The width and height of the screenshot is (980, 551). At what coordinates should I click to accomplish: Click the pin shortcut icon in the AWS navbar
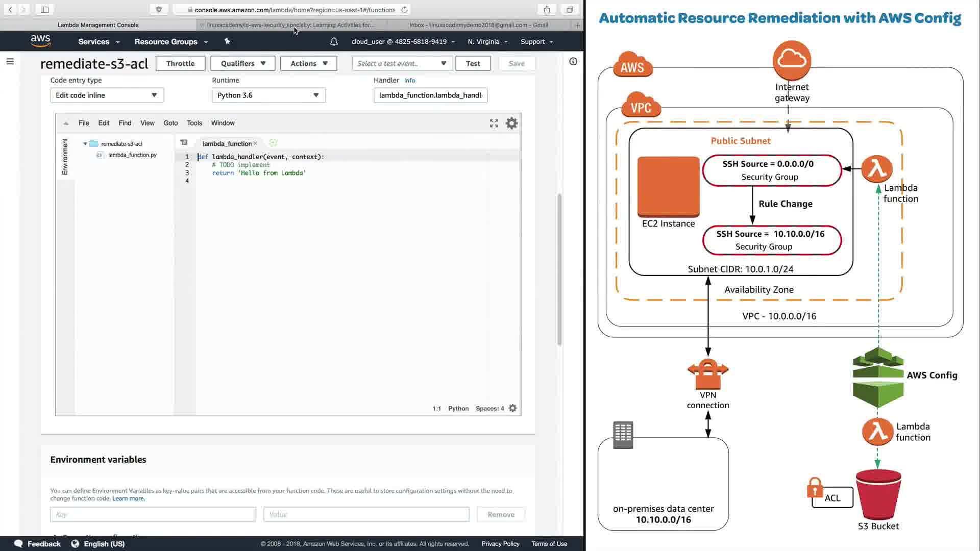(227, 42)
